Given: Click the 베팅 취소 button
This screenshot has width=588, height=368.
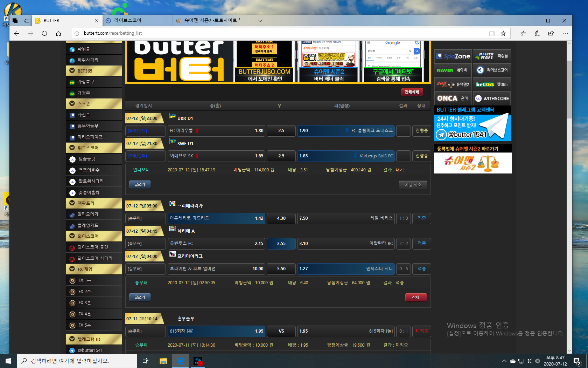Looking at the screenshot, I should tap(413, 185).
